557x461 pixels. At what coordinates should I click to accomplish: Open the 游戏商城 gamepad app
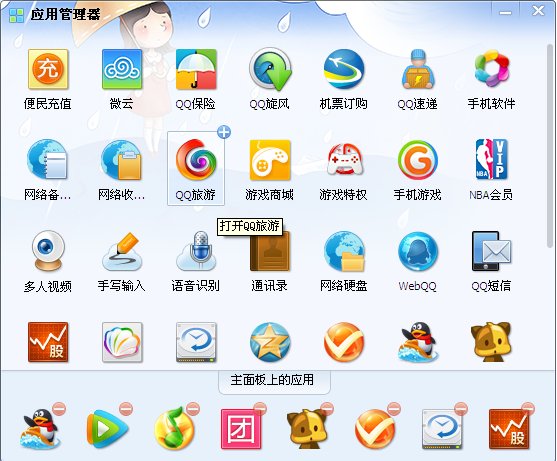point(270,160)
